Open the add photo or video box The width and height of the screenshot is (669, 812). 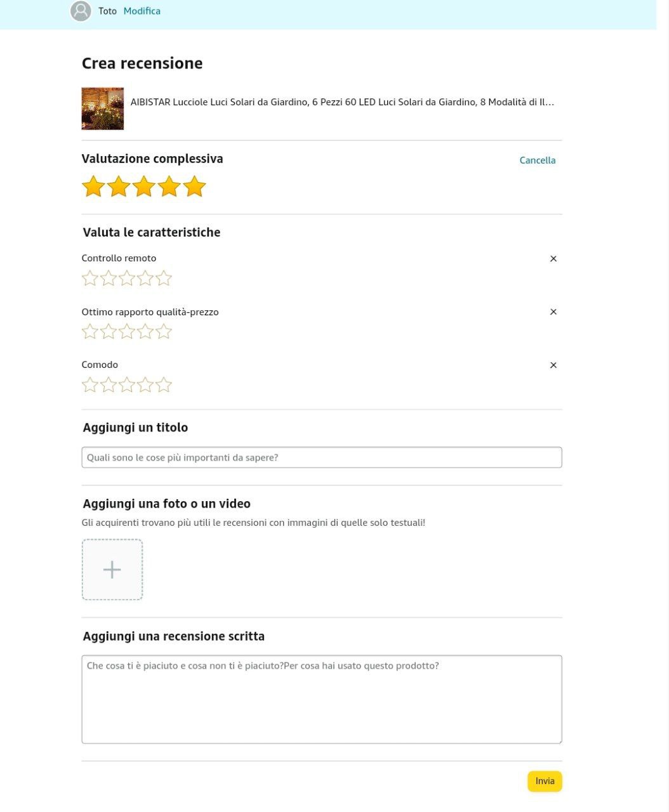point(112,570)
